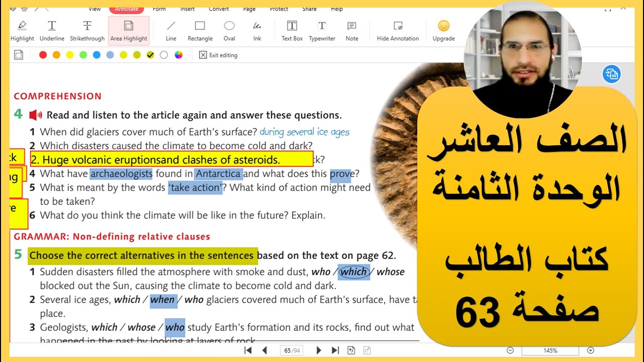Go to the next page
The width and height of the screenshot is (644, 362).
(x=318, y=350)
